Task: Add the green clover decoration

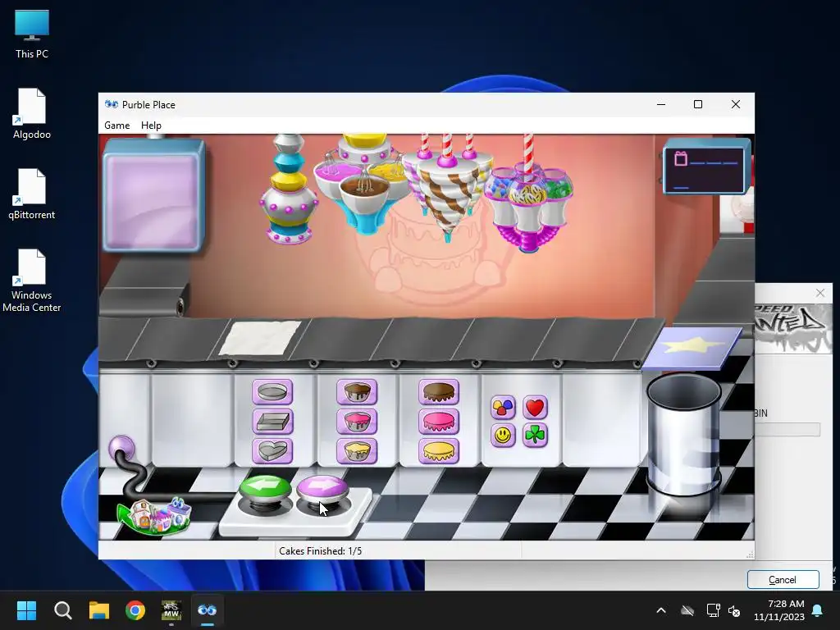Action: coord(535,435)
